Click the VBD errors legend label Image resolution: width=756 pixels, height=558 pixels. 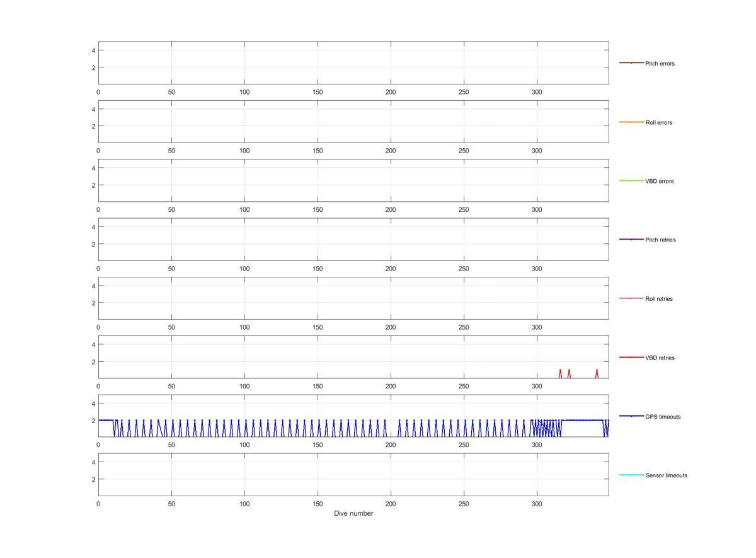[659, 181]
